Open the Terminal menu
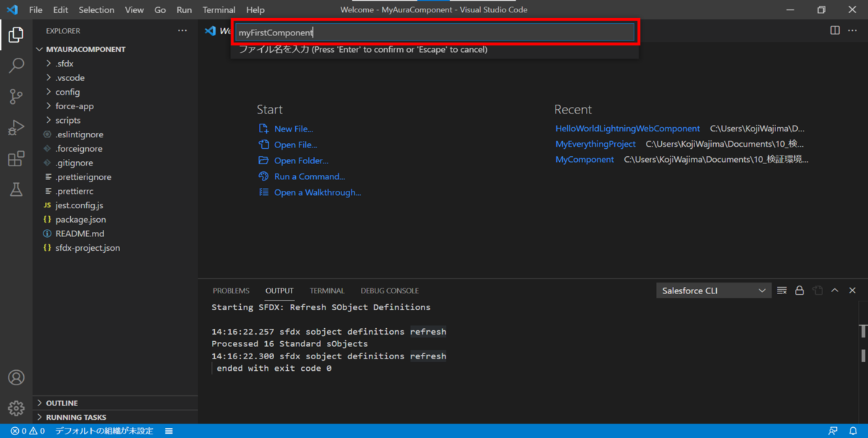This screenshot has height=438, width=868. point(219,10)
